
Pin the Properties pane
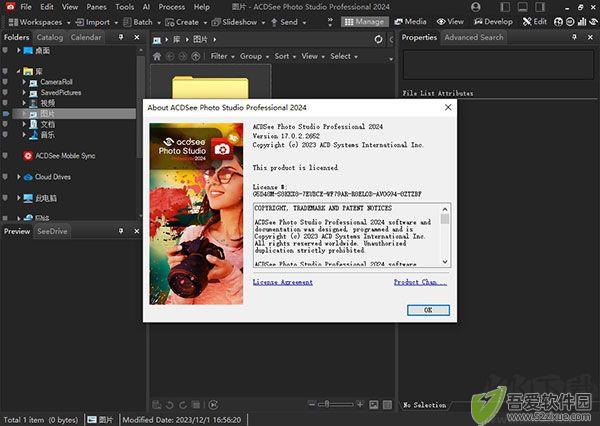pyautogui.click(x=574, y=37)
